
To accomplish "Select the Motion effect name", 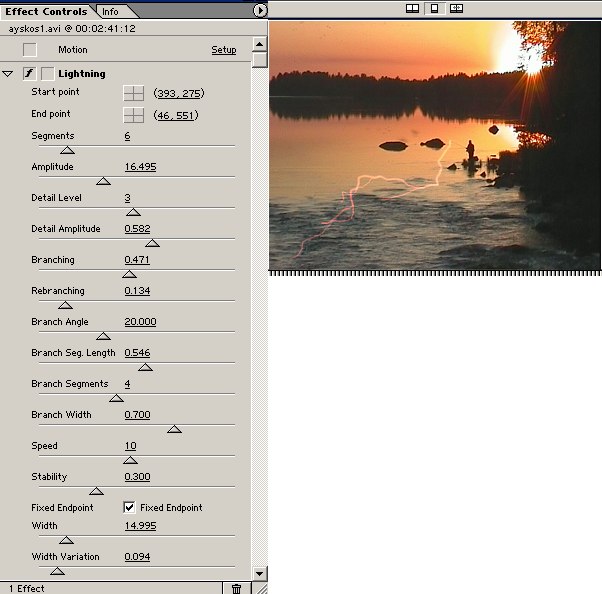I will 73,50.
